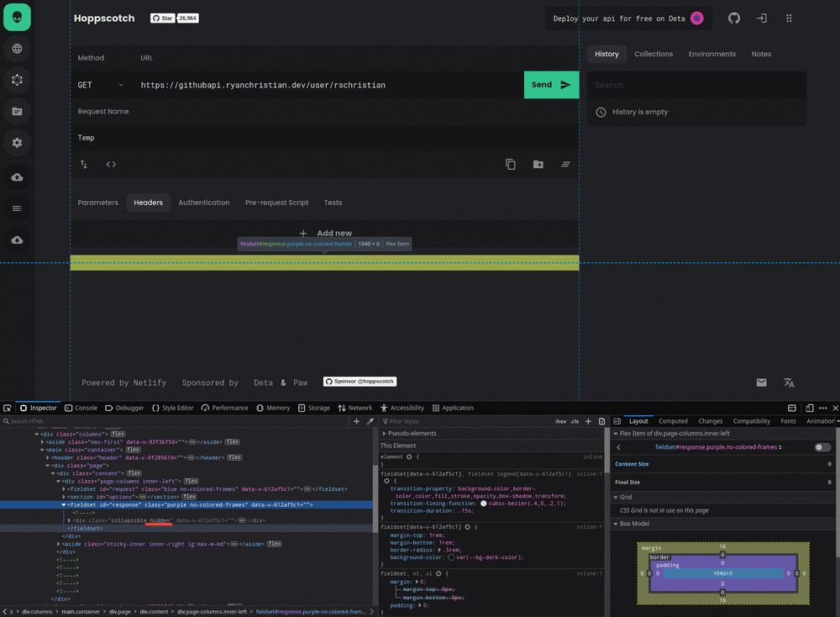This screenshot has height=617, width=840.
Task: Click plus icon to create new node
Action: pyautogui.click(x=356, y=421)
